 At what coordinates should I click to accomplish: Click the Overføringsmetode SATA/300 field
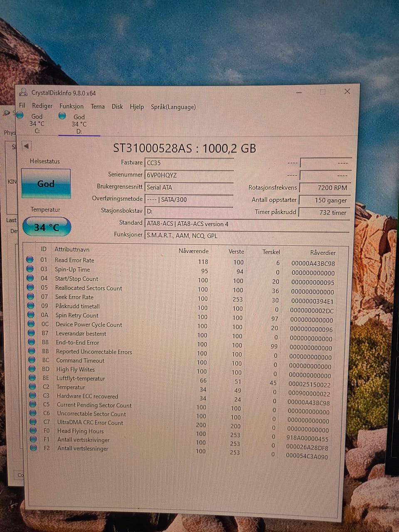[x=189, y=199]
